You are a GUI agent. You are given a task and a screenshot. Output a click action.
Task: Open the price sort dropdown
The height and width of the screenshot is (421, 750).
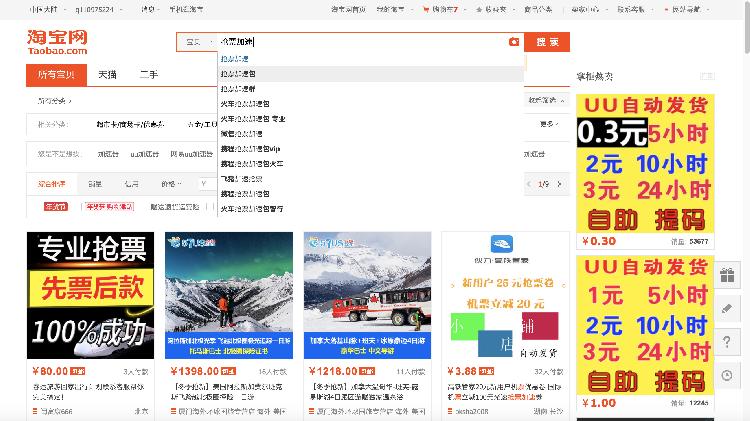click(171, 184)
